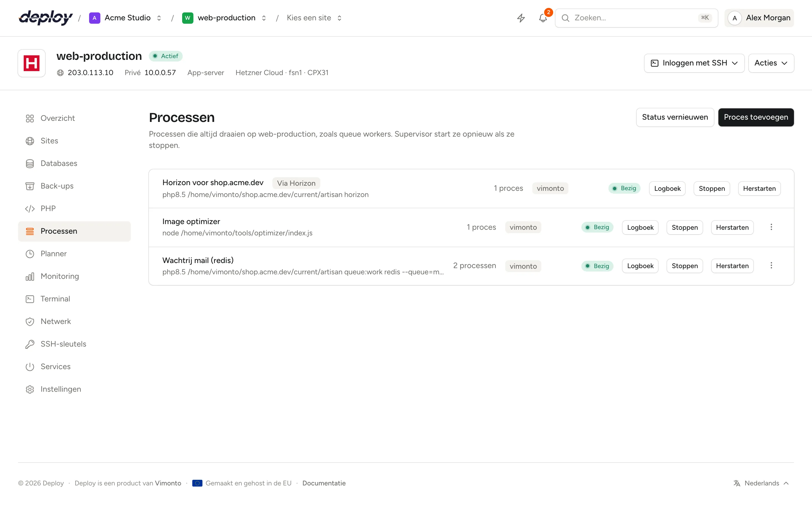Go to Sites in the sidebar
This screenshot has width=812, height=508.
[x=74, y=141]
